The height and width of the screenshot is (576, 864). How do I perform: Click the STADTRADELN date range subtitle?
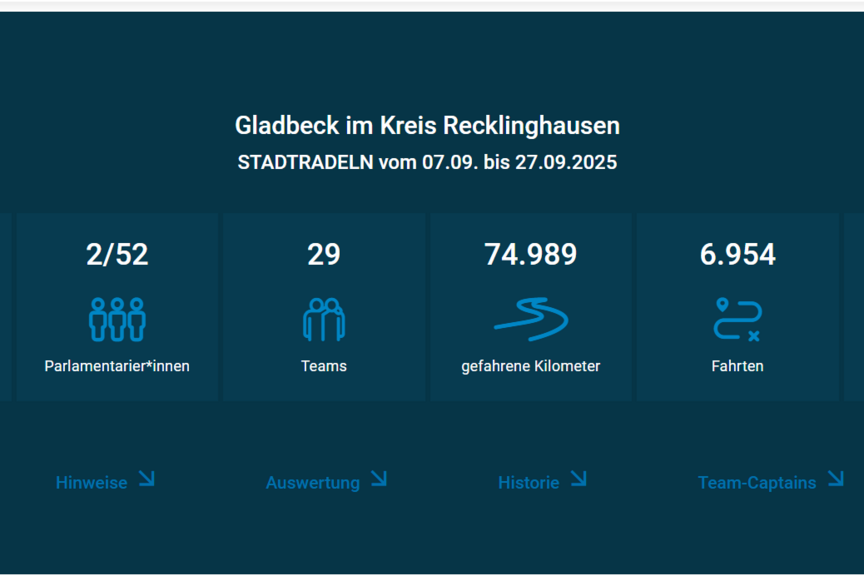427,162
